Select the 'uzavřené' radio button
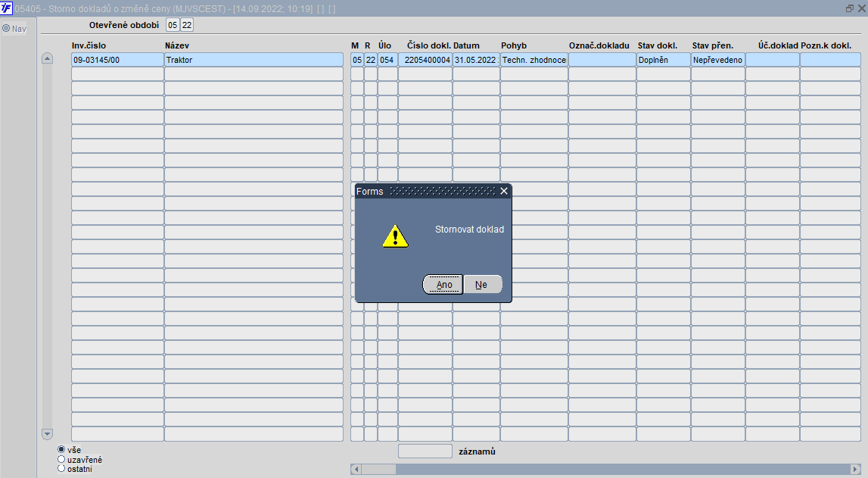Screen dimensions: 868x478 click(61, 459)
